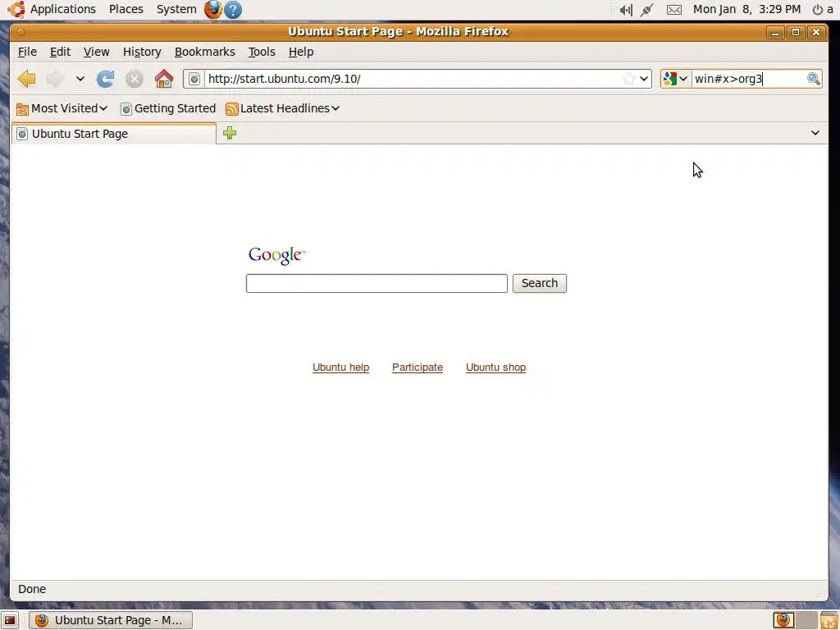
Task: Expand the Most Visited bookmarks folder
Action: coord(62,108)
